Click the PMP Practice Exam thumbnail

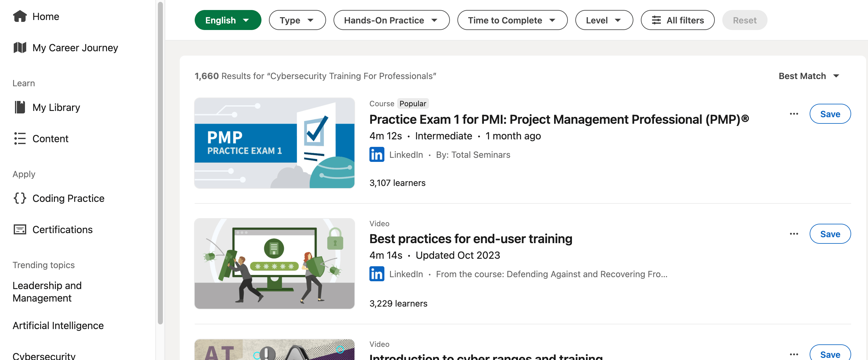(x=275, y=142)
